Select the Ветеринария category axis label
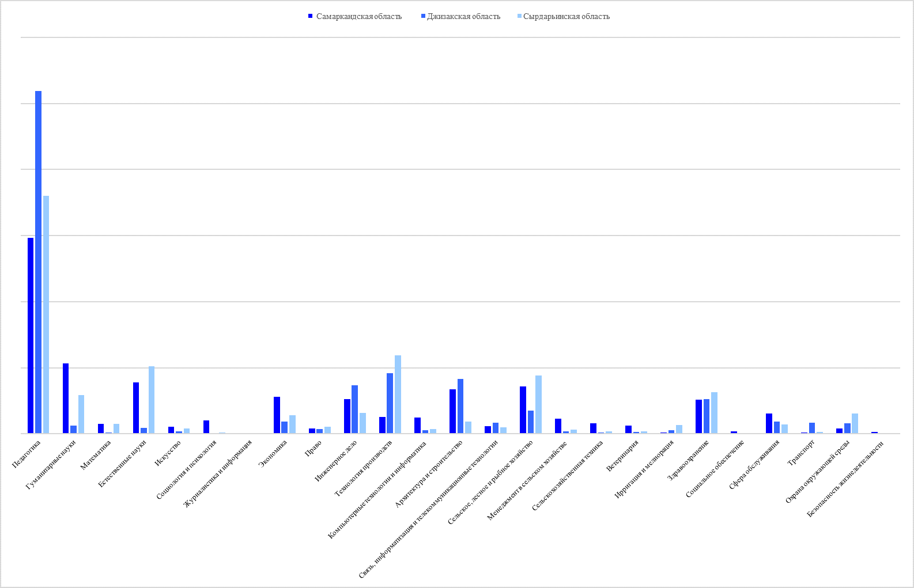Image resolution: width=914 pixels, height=588 pixels. [622, 456]
